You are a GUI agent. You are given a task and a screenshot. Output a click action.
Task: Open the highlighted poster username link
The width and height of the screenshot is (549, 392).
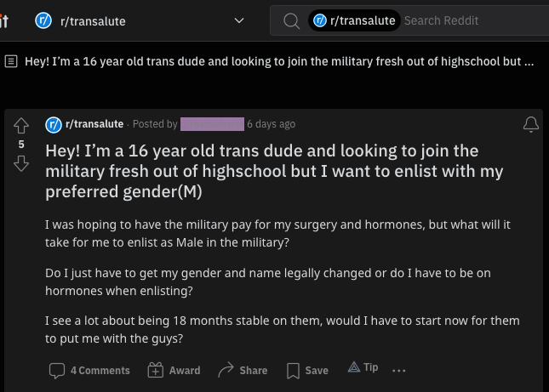click(212, 124)
